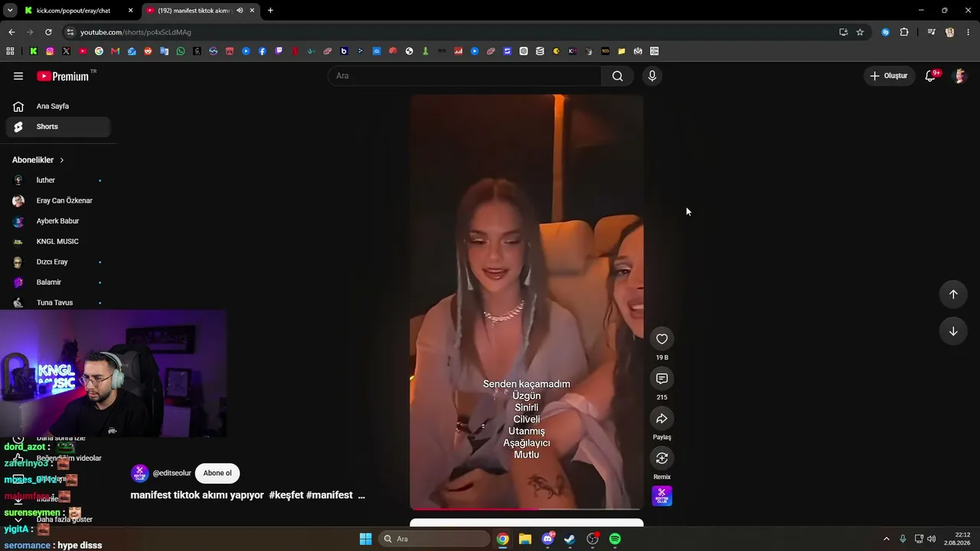The height and width of the screenshot is (551, 980).
Task: Click inside the YouTube Ara search field
Action: [x=465, y=76]
